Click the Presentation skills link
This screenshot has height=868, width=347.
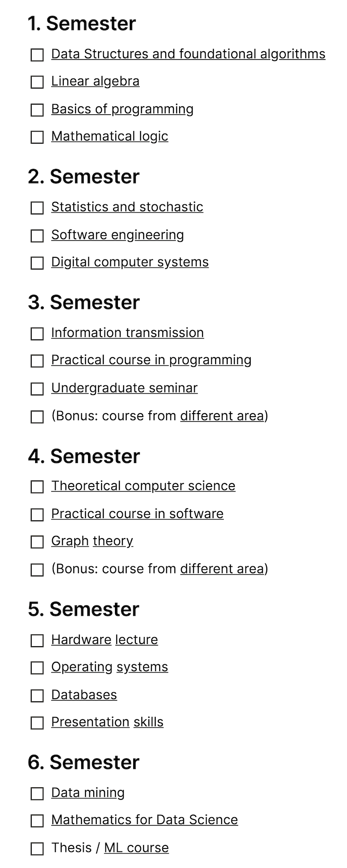(x=107, y=722)
